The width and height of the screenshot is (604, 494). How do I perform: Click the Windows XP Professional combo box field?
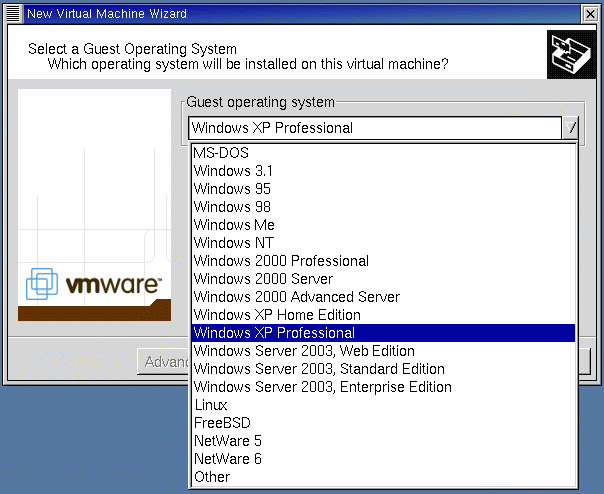click(x=375, y=128)
